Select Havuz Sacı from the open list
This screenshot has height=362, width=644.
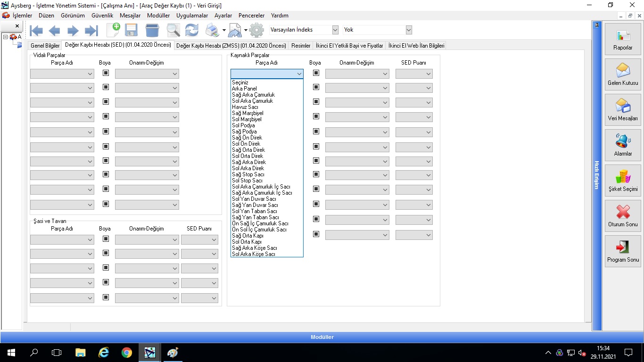245,107
